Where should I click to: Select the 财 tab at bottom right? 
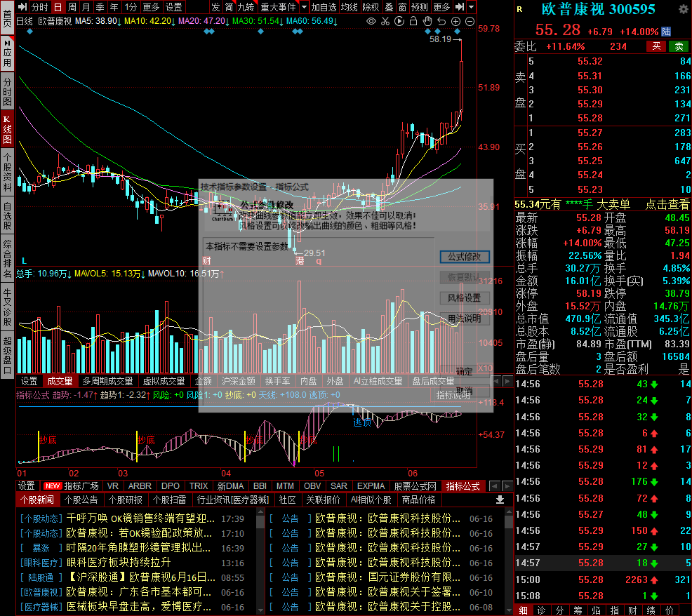(x=632, y=610)
